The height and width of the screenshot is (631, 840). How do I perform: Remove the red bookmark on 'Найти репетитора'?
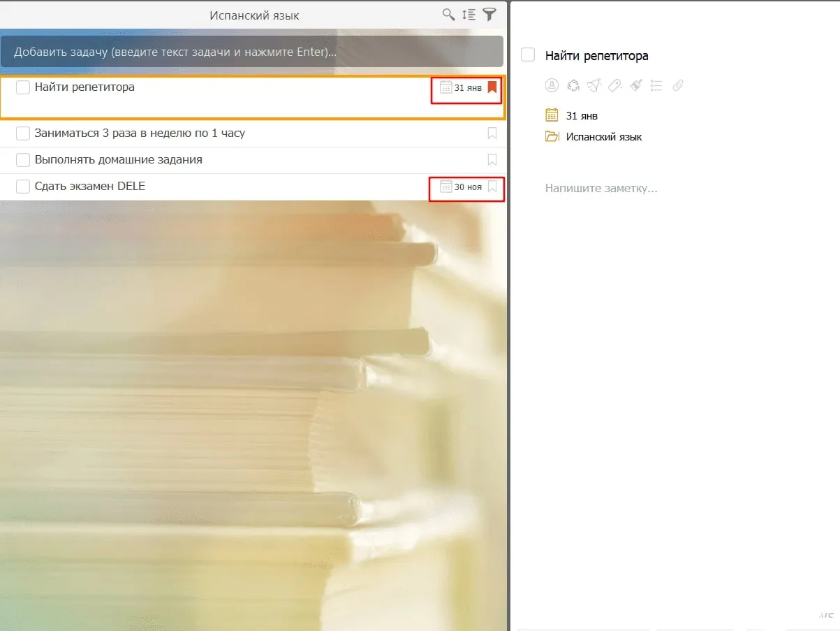coord(492,87)
